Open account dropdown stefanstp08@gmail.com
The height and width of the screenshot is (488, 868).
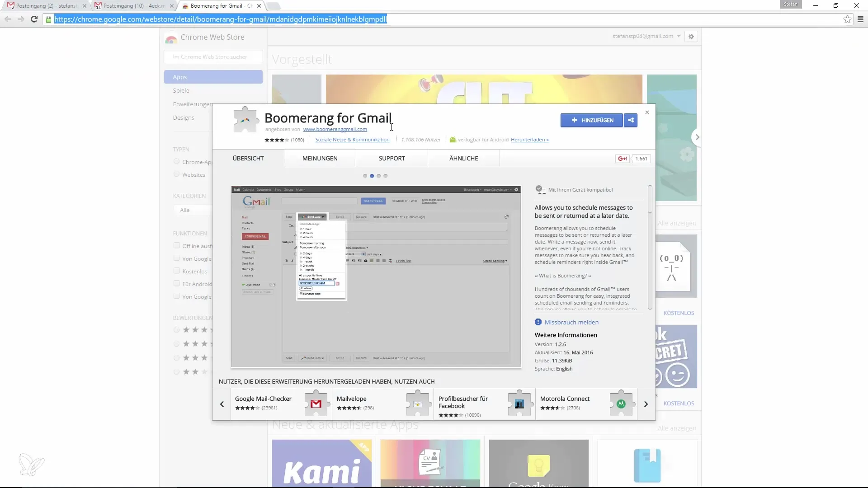(x=646, y=36)
